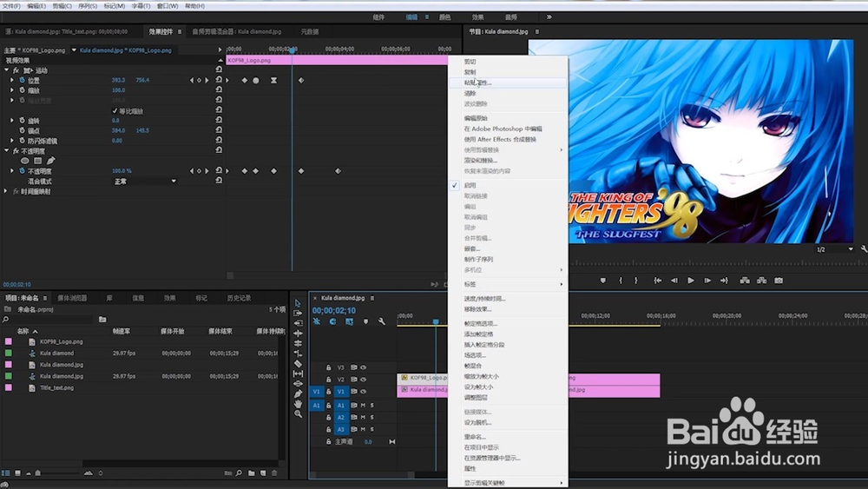Click the Lift button in monitor
Screen dimensions: 868x489
coord(745,281)
